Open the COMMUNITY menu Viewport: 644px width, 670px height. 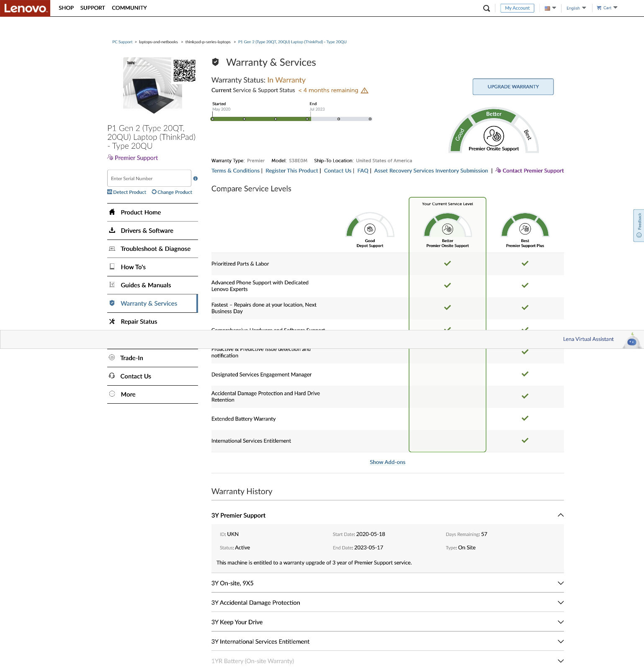point(129,8)
